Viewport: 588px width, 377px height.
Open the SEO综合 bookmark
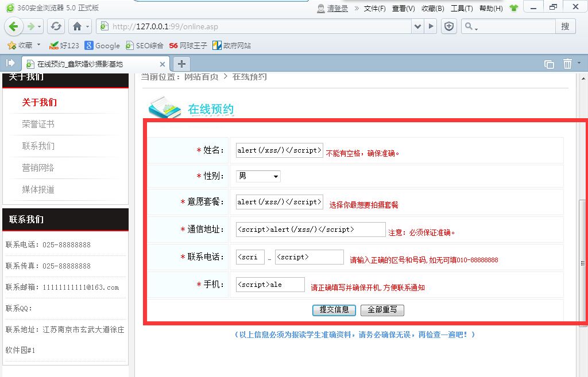tap(145, 45)
